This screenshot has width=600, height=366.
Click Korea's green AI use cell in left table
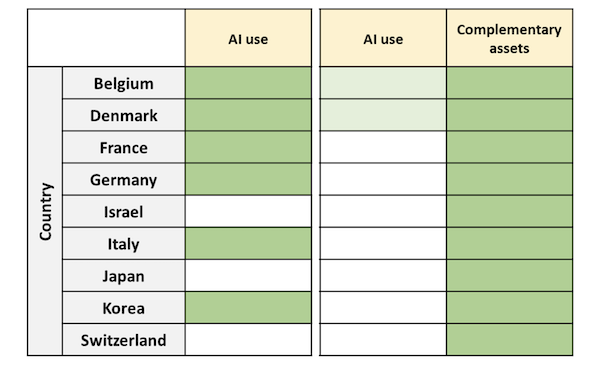248,308
